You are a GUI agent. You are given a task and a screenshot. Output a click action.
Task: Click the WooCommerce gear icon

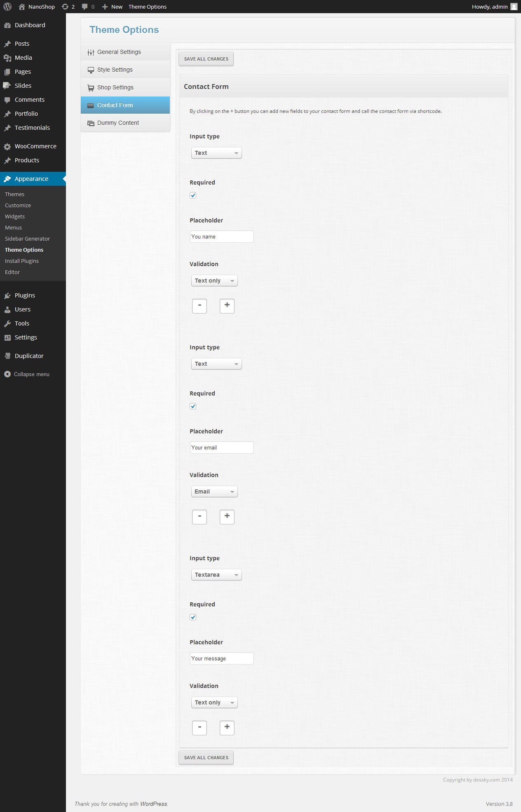(x=7, y=146)
